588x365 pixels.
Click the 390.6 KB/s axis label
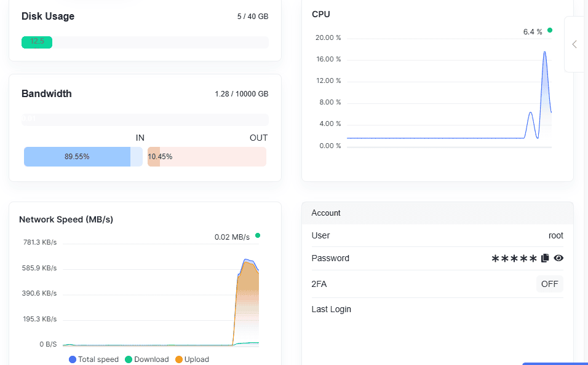click(39, 293)
